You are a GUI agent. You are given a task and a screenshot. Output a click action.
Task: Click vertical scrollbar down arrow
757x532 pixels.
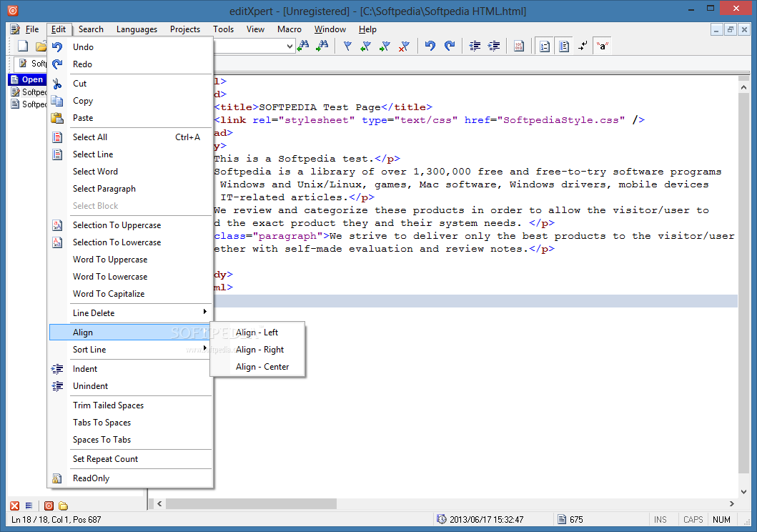pyautogui.click(x=743, y=491)
